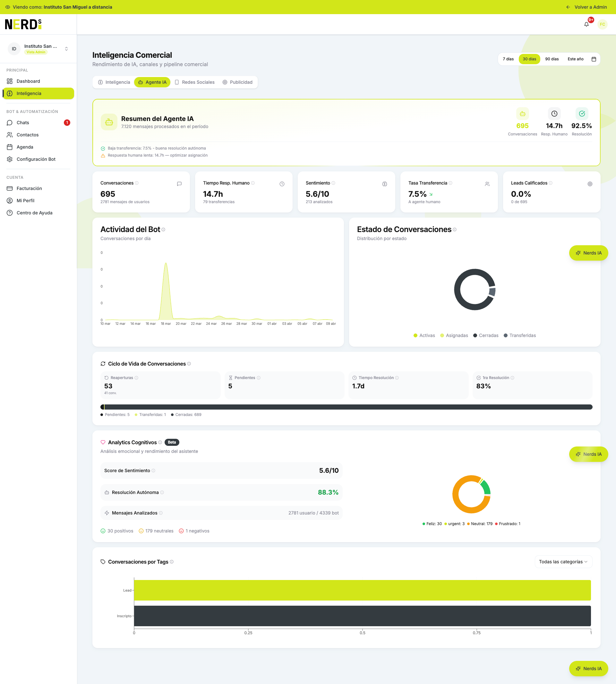
Task: Toggle the Activas legend in Estado de Conversaciones
Action: (x=424, y=335)
